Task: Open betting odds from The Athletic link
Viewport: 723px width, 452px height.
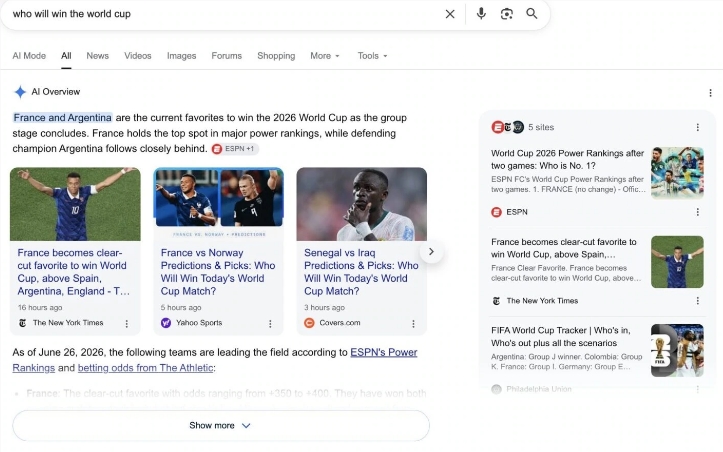Action: click(145, 368)
